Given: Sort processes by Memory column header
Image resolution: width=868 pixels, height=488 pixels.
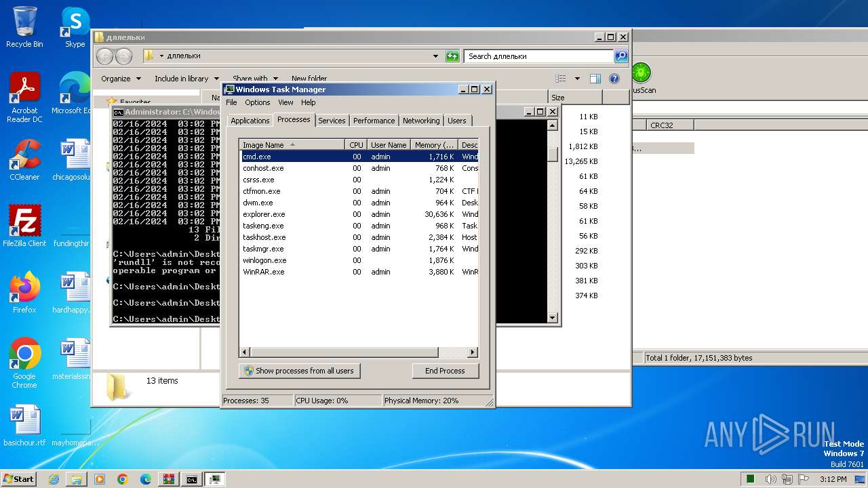Looking at the screenshot, I should point(434,145).
